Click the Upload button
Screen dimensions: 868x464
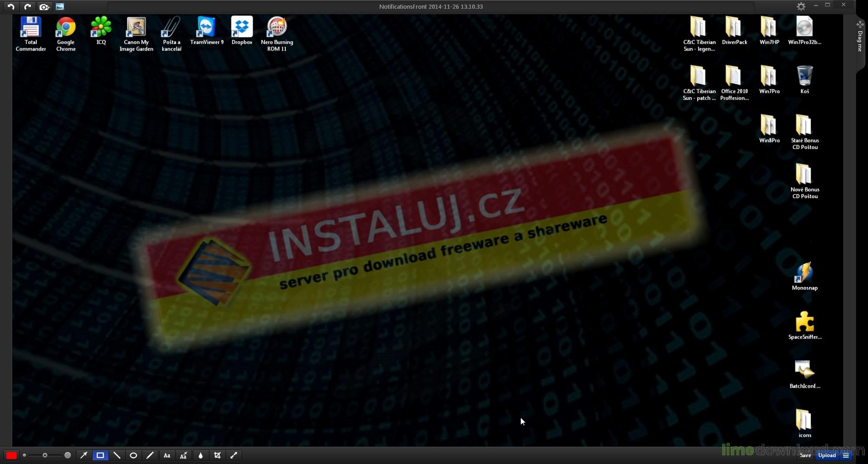pos(827,455)
